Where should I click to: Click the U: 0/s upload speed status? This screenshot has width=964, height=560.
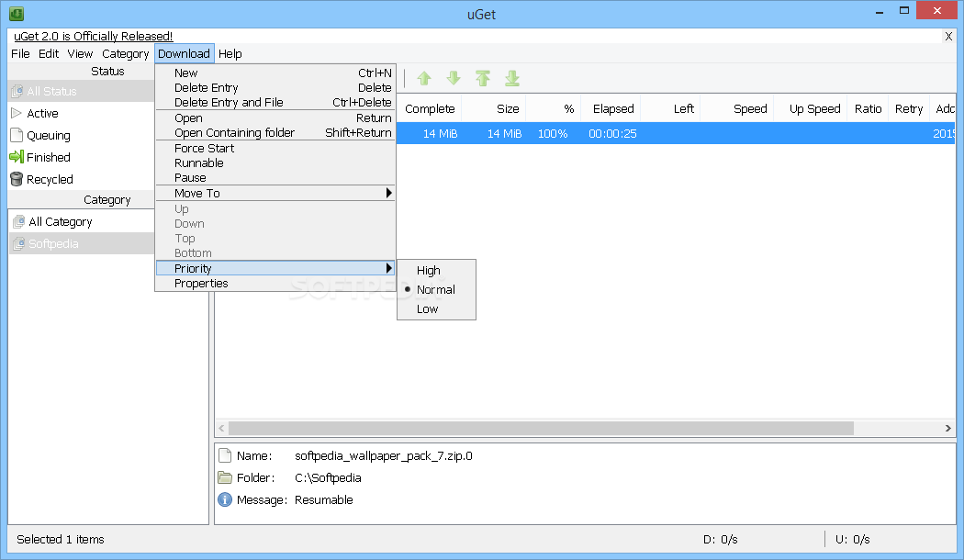(852, 539)
